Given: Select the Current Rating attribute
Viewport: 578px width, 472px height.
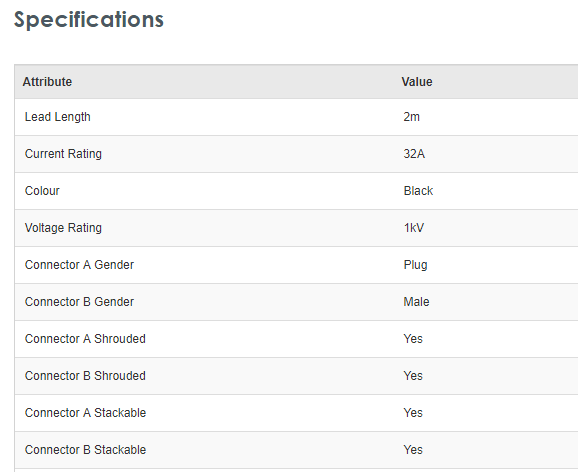Looking at the screenshot, I should point(63,154).
